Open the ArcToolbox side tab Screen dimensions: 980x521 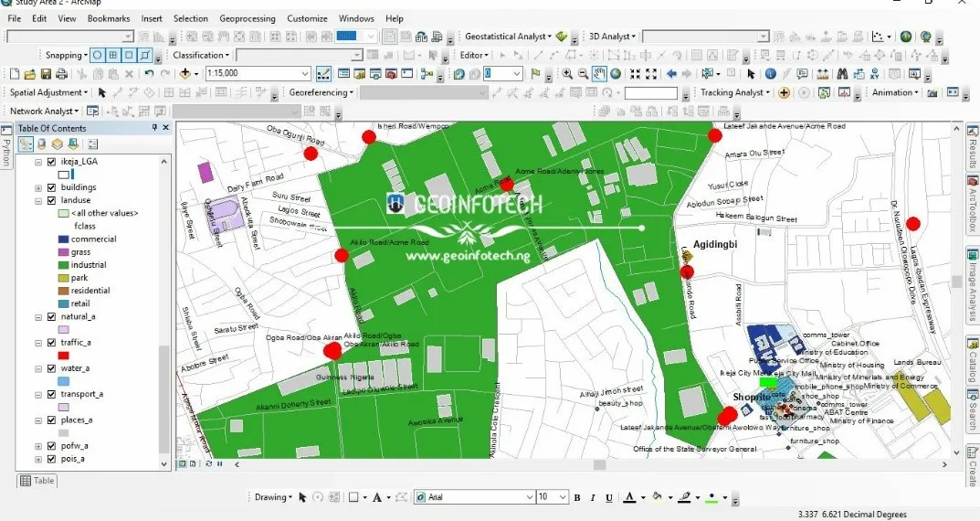(973, 205)
